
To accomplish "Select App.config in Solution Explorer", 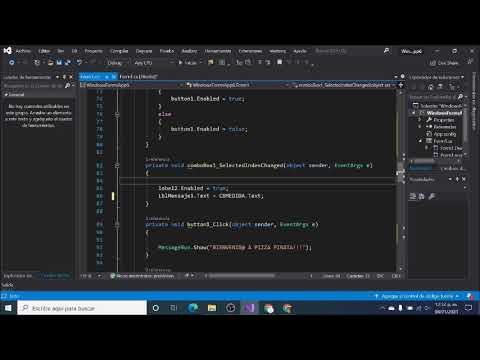I will 441,134.
